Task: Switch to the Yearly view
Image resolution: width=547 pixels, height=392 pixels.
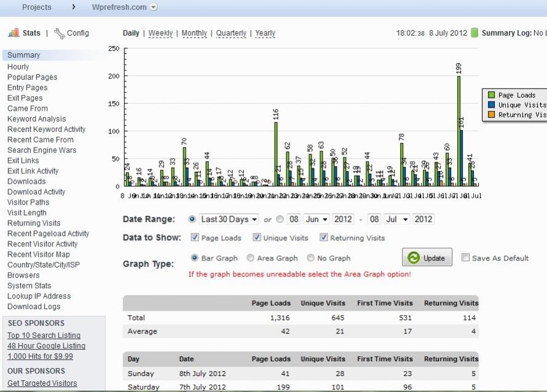Action: pyautogui.click(x=265, y=33)
